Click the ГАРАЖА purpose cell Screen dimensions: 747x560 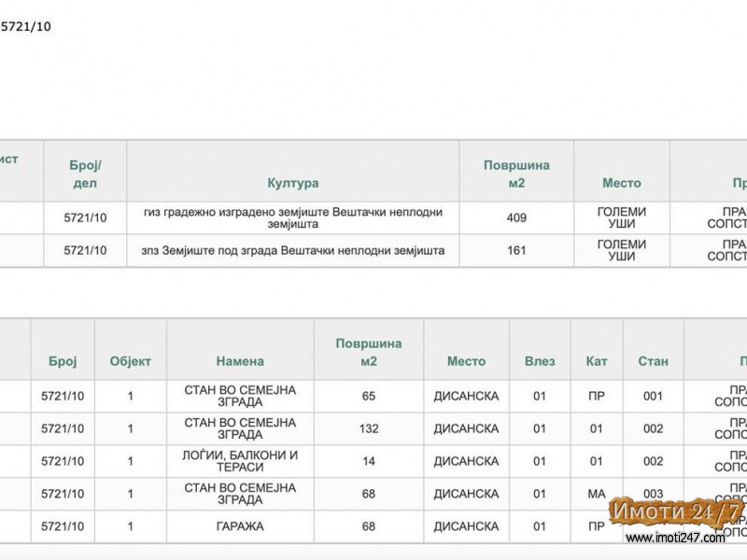coord(240,526)
